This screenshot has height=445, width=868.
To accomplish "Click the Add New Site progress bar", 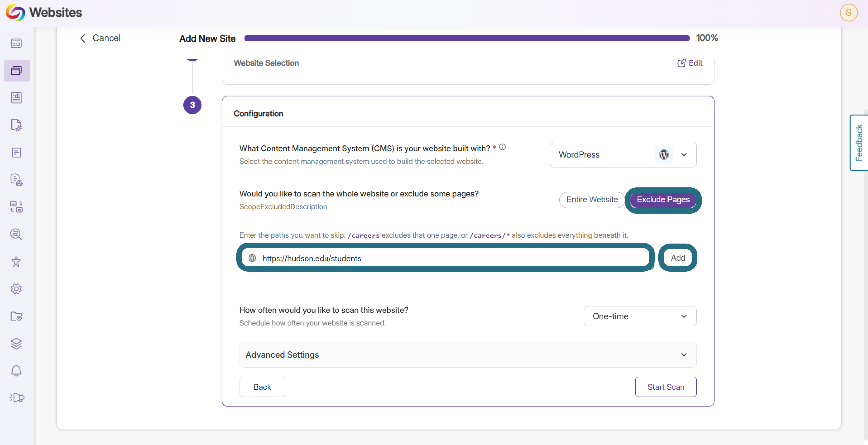I will click(467, 38).
